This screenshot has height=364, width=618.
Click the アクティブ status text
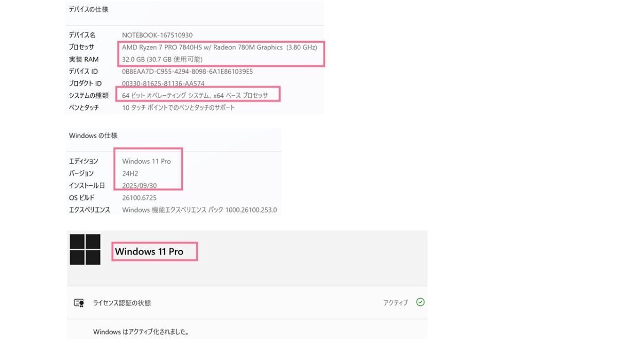pos(395,303)
